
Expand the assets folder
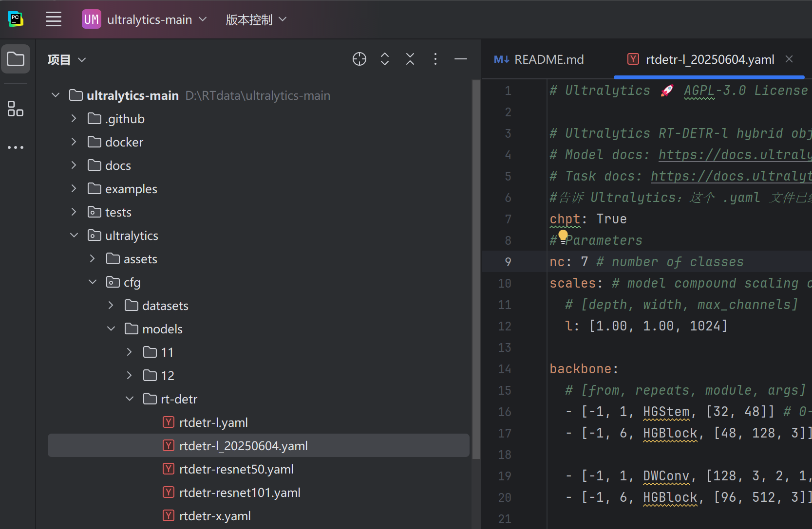tap(93, 258)
